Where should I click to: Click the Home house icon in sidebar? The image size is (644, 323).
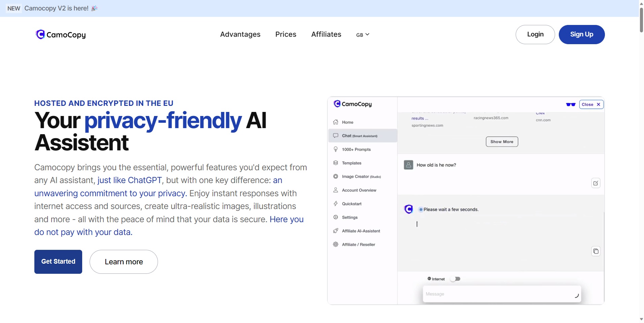[335, 122]
